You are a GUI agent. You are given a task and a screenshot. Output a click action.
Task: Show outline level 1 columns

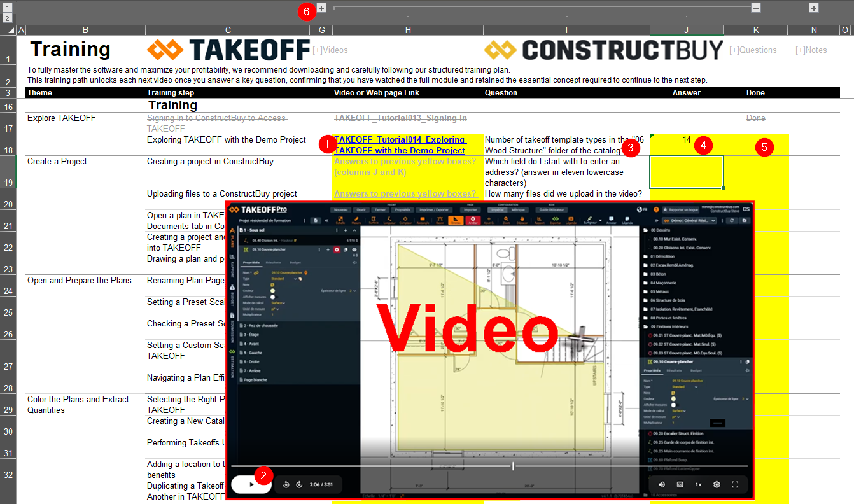[x=8, y=8]
